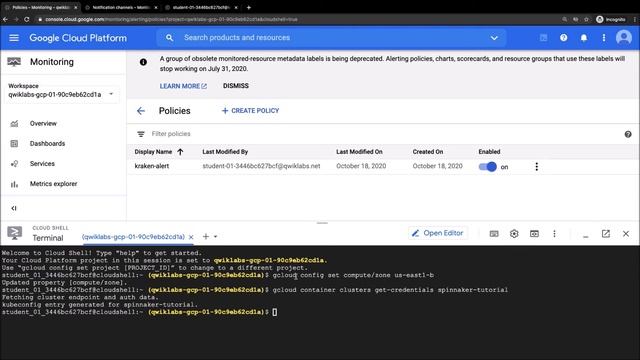Open Cloud Shell terminal settings gear
This screenshot has width=640, height=360.
pyautogui.click(x=514, y=234)
